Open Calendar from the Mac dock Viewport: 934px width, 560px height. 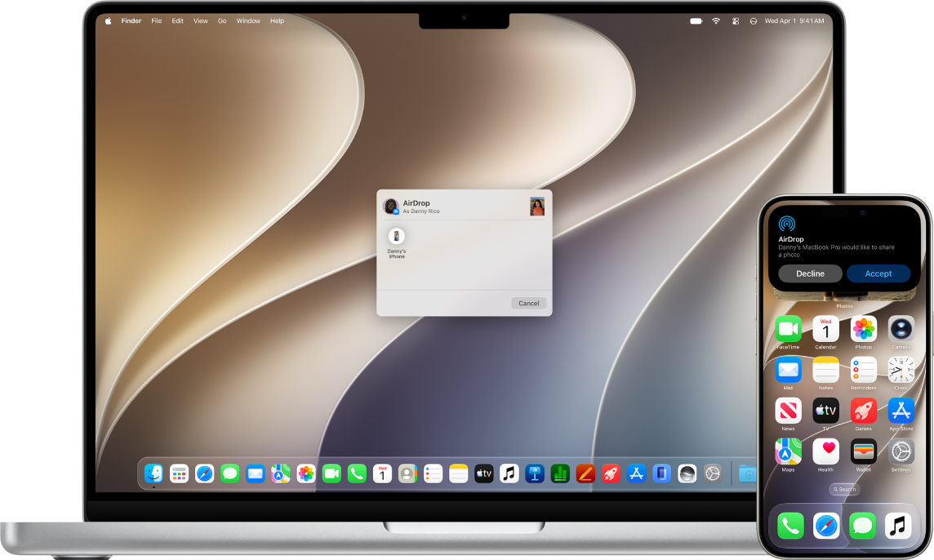pos(382,473)
